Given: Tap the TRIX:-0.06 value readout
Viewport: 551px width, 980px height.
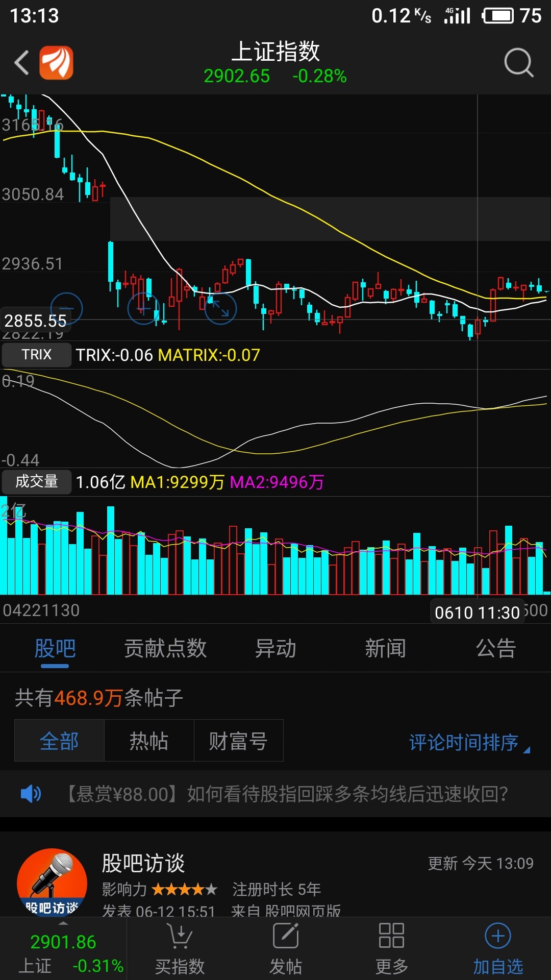Looking at the screenshot, I should point(114,355).
